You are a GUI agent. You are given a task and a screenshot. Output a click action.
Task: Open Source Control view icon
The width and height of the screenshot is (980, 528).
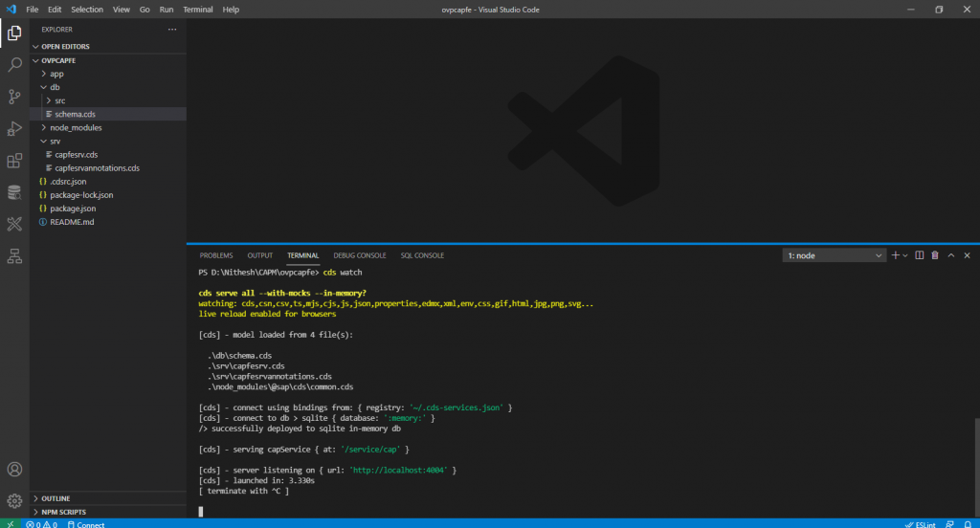click(x=14, y=97)
